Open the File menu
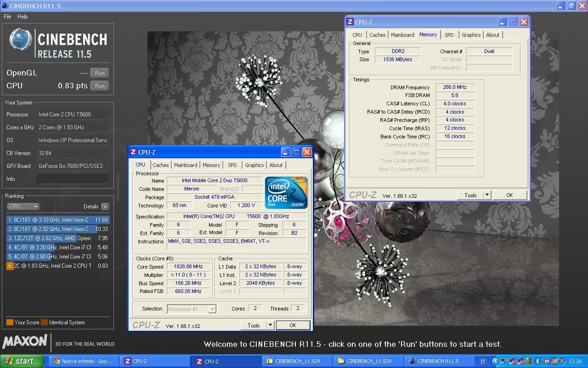 click(x=7, y=16)
